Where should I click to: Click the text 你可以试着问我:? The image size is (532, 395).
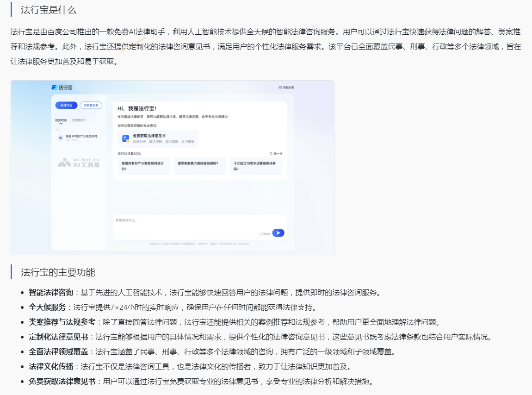[129, 154]
